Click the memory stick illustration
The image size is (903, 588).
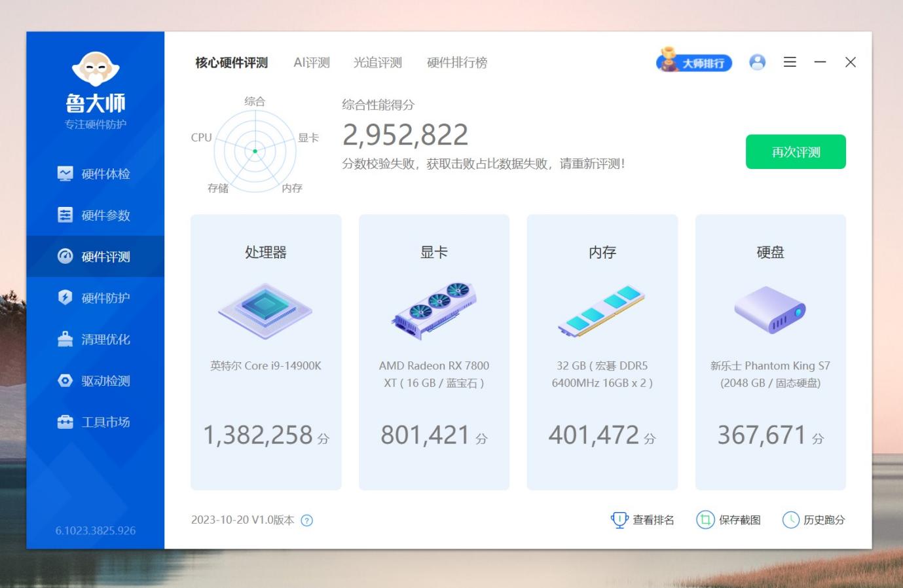coord(602,311)
